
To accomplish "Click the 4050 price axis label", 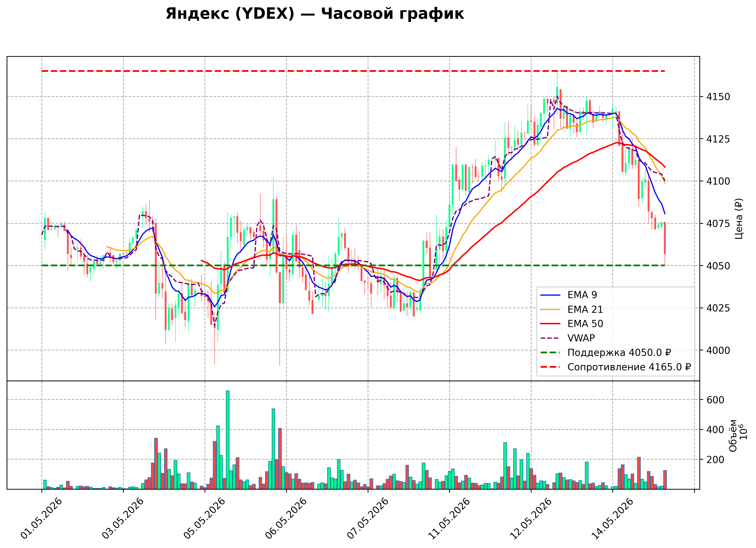I will coord(718,266).
